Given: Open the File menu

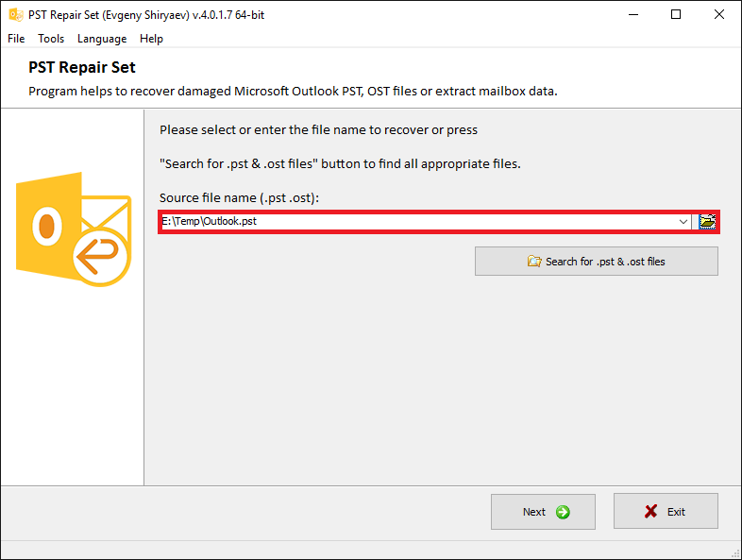Looking at the screenshot, I should coord(16,39).
